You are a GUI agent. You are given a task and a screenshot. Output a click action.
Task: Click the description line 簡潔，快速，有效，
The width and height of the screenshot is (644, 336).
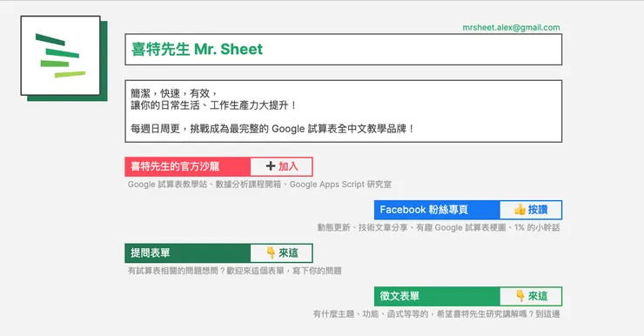174,93
